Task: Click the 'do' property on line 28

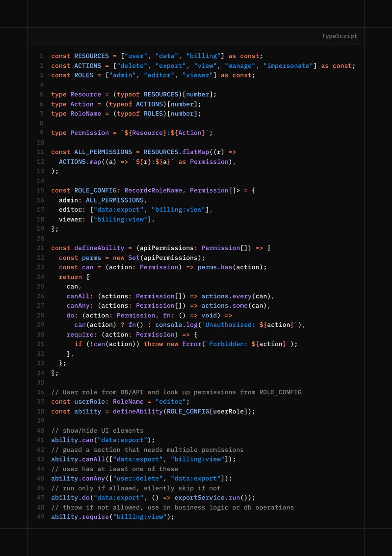Action: (70, 316)
